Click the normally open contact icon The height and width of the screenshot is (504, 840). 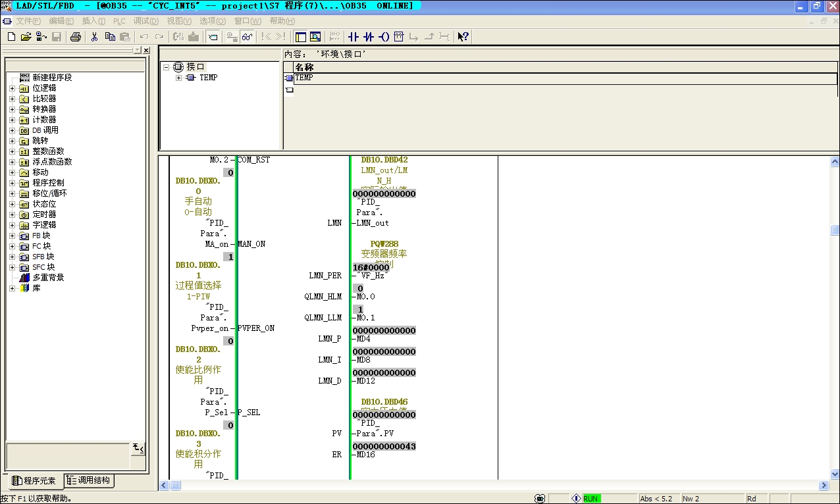point(353,37)
